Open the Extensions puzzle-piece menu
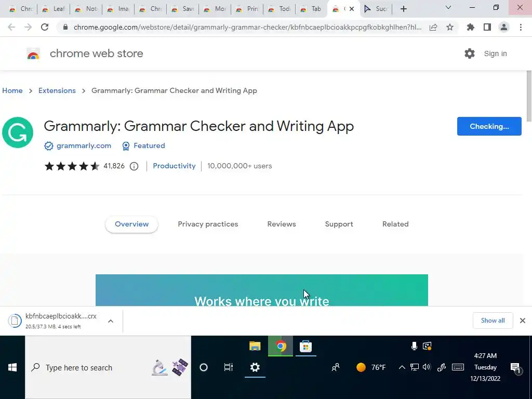532x399 pixels. click(471, 27)
